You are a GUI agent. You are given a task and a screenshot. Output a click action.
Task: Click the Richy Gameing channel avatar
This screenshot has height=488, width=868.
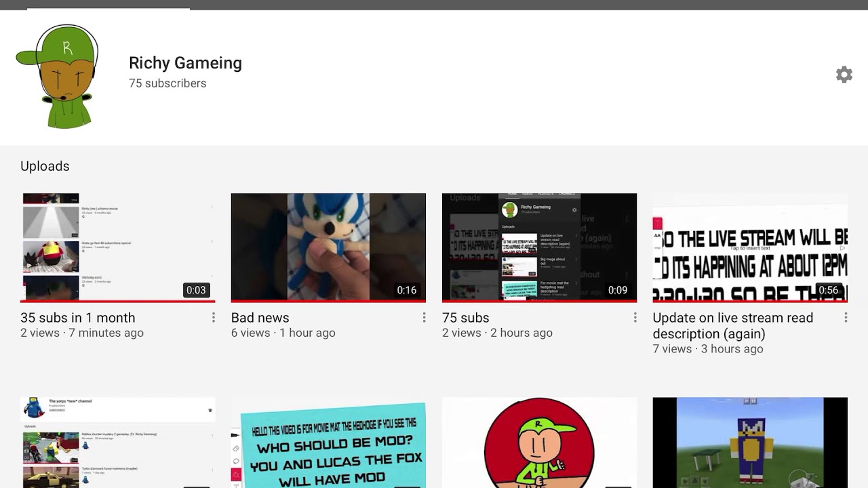pyautogui.click(x=57, y=77)
